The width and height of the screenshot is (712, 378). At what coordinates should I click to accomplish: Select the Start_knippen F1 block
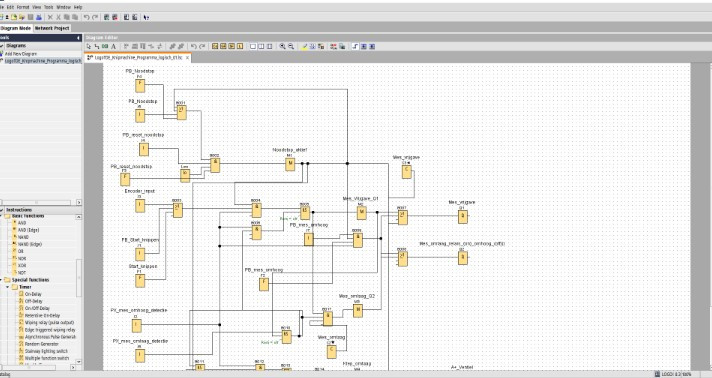click(140, 280)
